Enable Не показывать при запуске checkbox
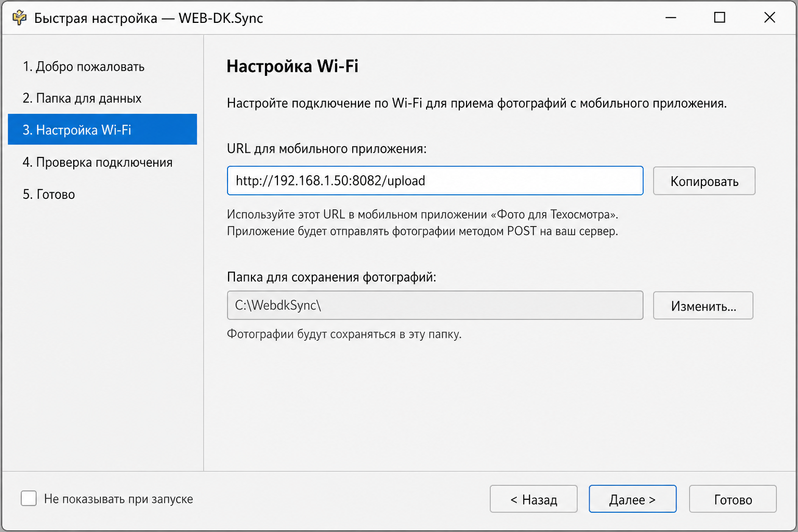The image size is (798, 532). click(29, 499)
